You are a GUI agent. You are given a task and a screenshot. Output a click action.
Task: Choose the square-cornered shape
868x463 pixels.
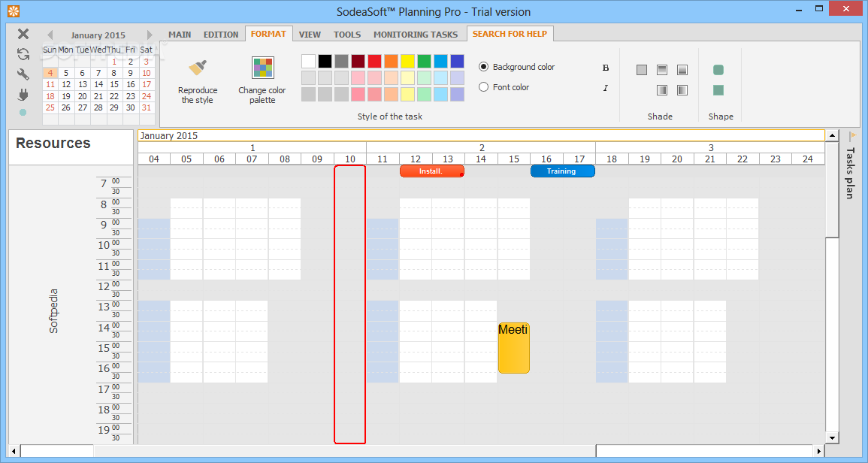718,89
